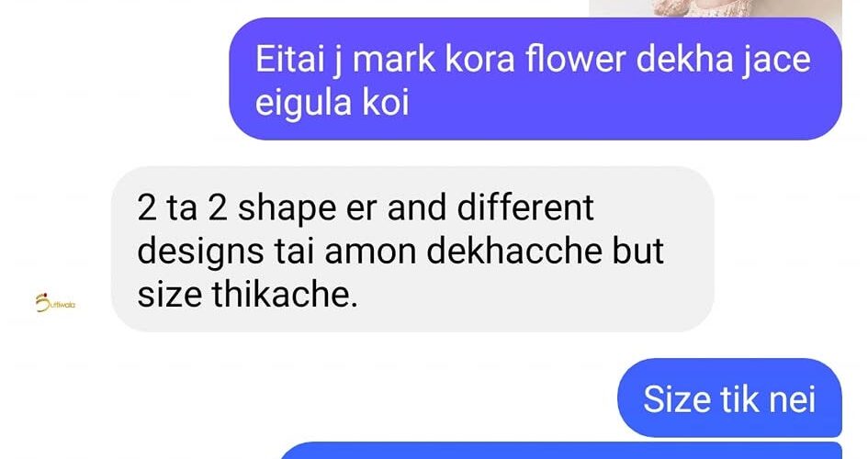Select the gray '2 ta 2 shape er' message
Screen dimensions: 868x459
click(x=412, y=249)
